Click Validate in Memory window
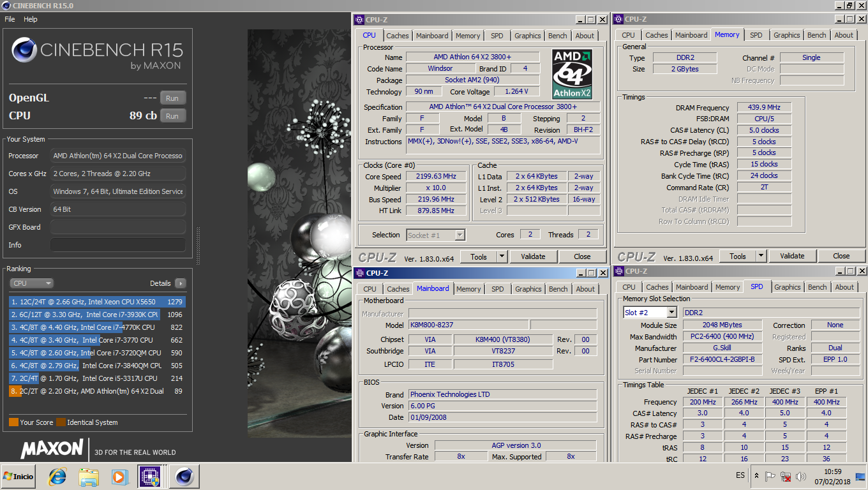This screenshot has height=490, width=868. coord(792,256)
